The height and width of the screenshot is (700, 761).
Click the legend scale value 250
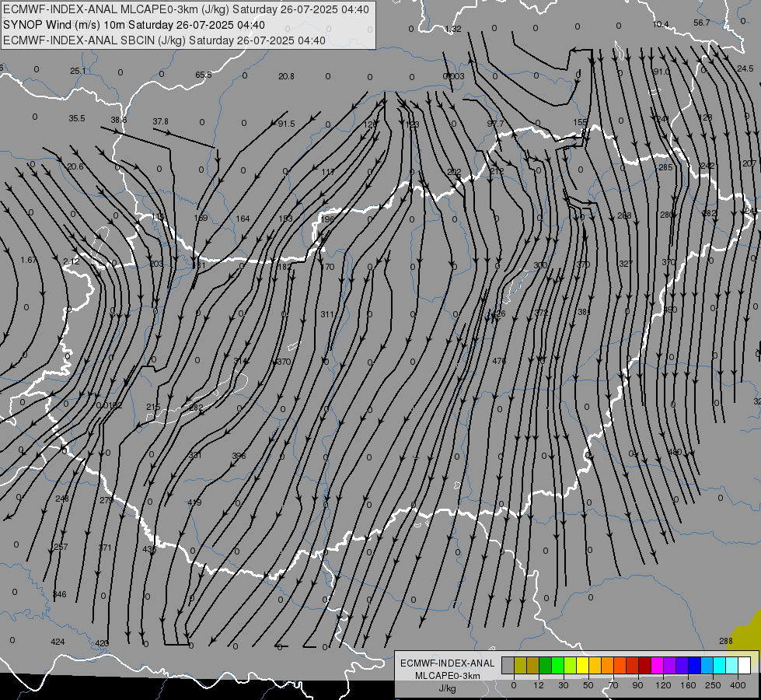click(x=713, y=685)
